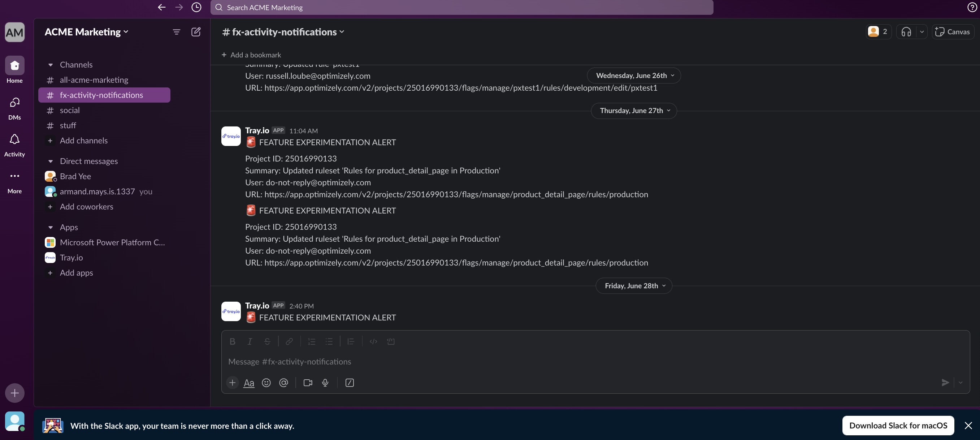Open armand.mays.is.1337 direct message
The image size is (980, 440).
coord(104,191)
